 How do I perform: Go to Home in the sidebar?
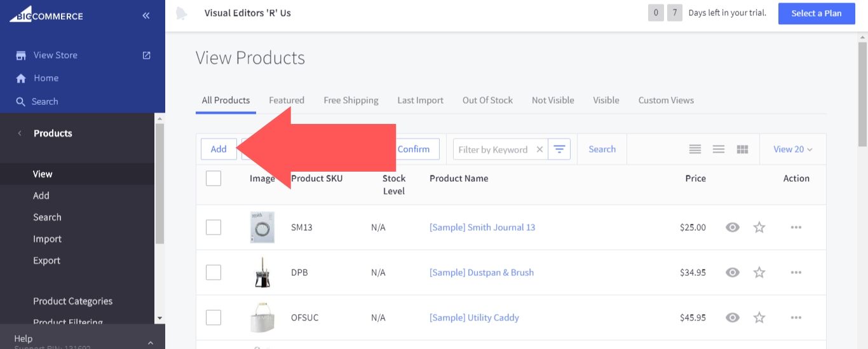[x=46, y=78]
